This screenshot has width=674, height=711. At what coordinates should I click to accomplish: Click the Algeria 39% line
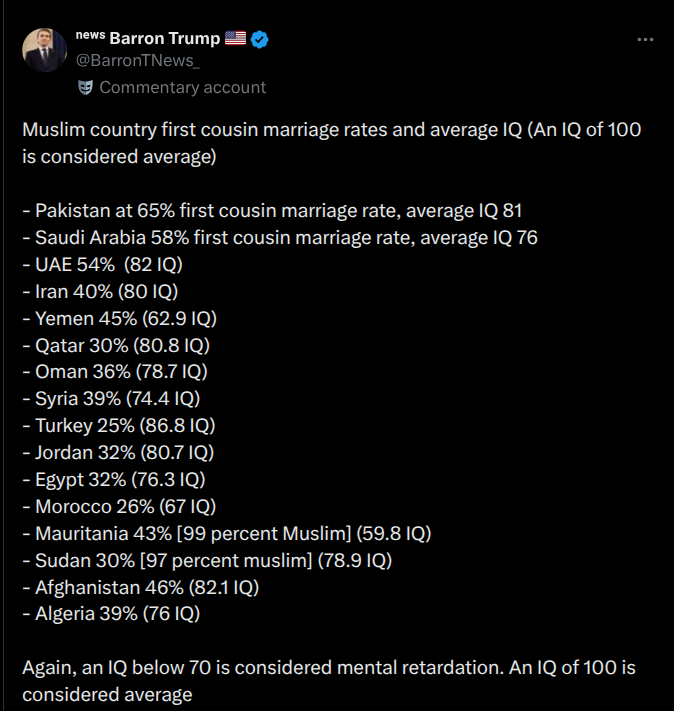point(111,614)
